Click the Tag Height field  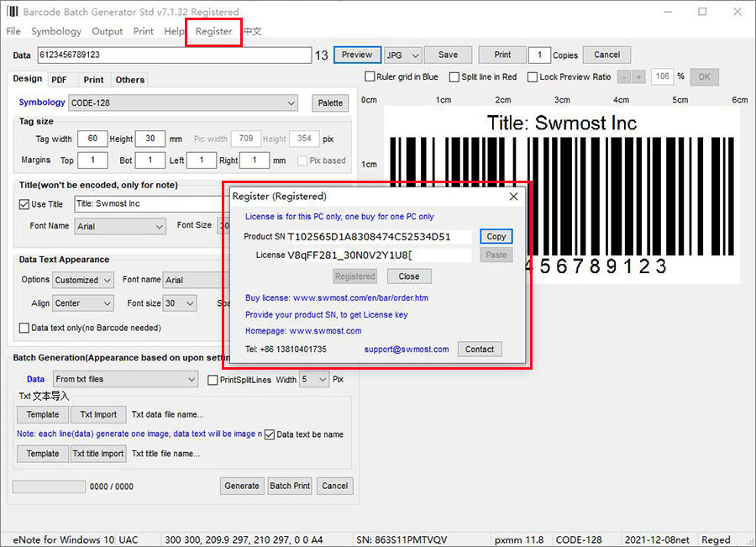[x=150, y=139]
